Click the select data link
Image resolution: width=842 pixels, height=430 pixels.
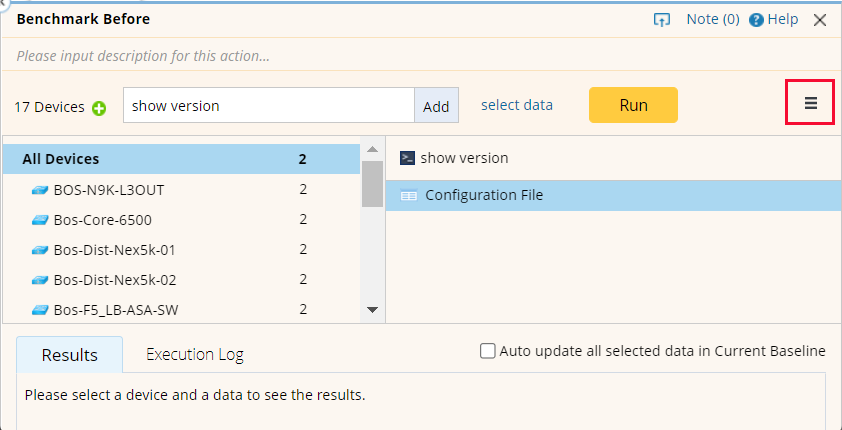tap(516, 105)
